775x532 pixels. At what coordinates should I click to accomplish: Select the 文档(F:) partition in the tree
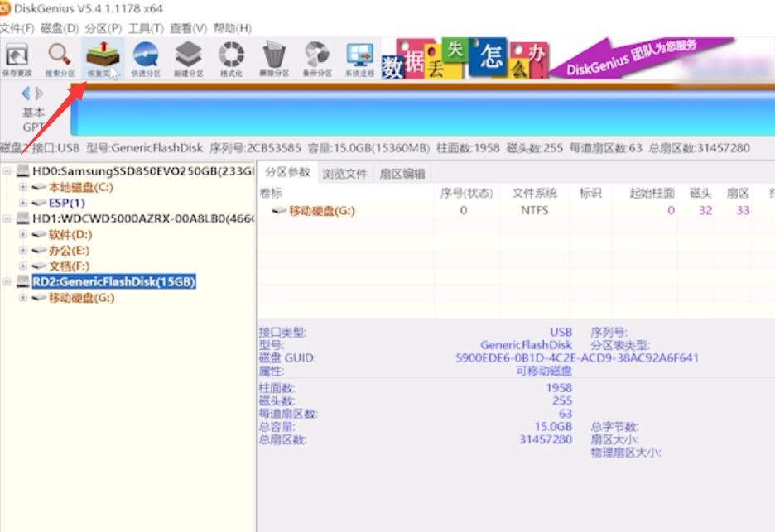pyautogui.click(x=69, y=266)
